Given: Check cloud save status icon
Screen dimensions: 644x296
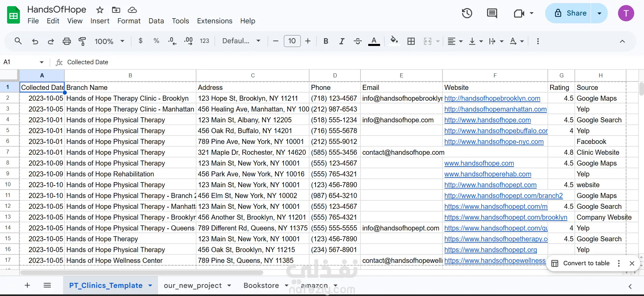Looking at the screenshot, I should click(x=132, y=10).
